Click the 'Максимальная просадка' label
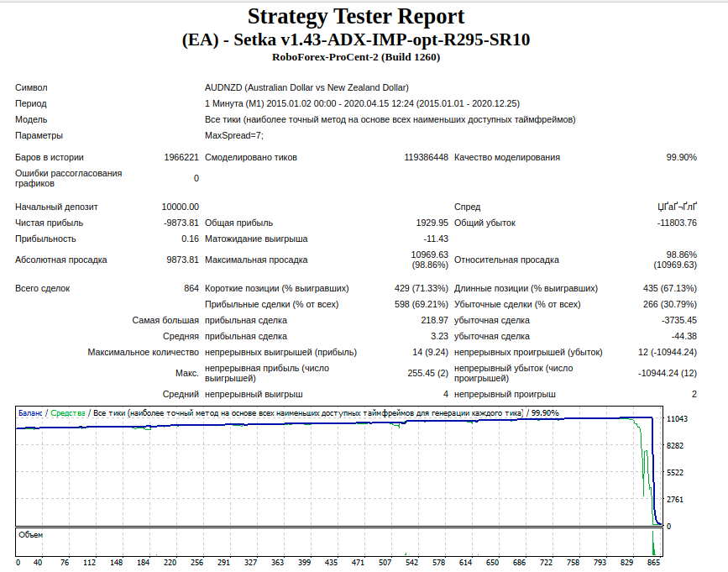The height and width of the screenshot is (572, 728). [256, 260]
